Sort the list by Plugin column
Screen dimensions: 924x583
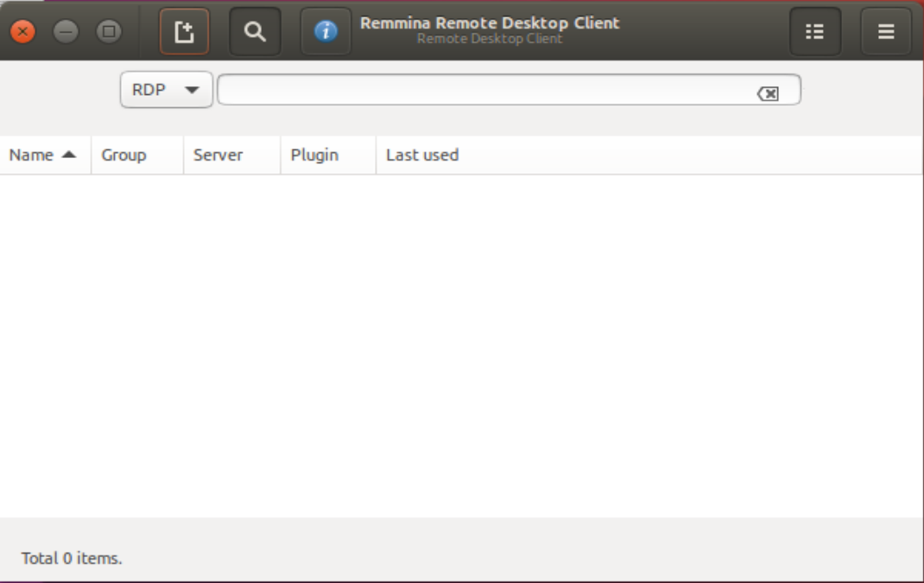coord(314,155)
